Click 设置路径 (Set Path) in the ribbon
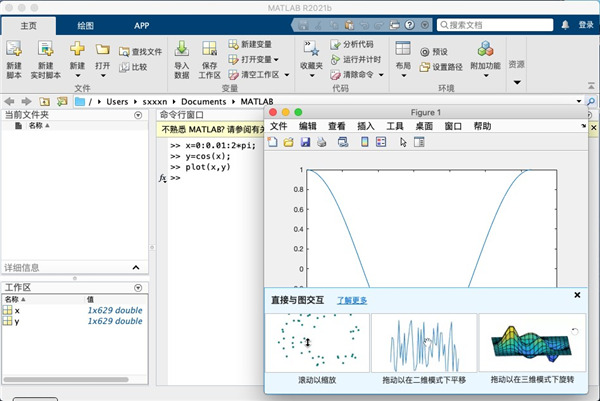The height and width of the screenshot is (401, 600). coord(441,67)
